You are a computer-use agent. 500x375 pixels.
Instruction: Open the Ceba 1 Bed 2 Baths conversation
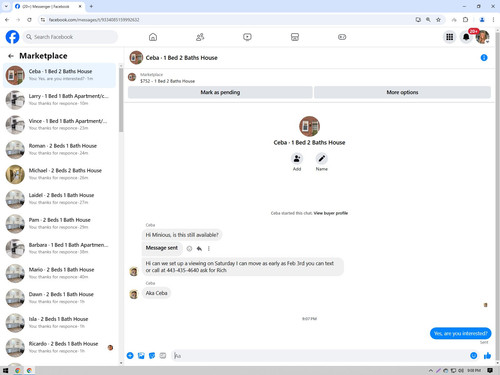[x=59, y=75]
